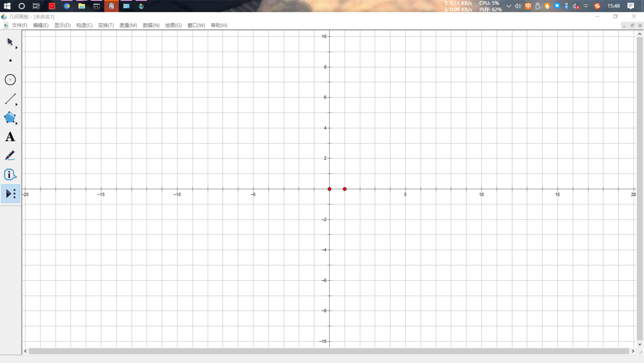Click the vertical scrollbar track
Image resolution: width=644 pixels, height=363 pixels.
pyautogui.click(x=640, y=189)
